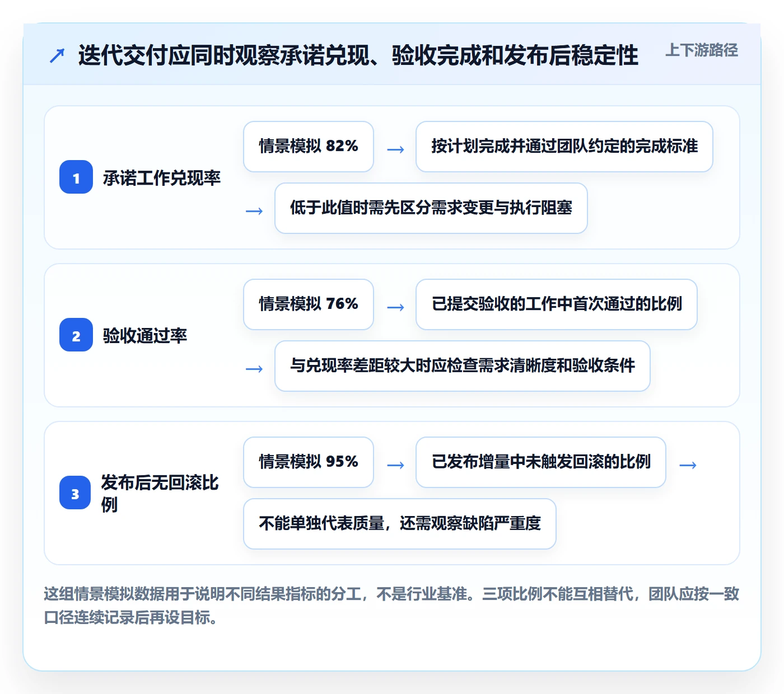784x694 pixels.
Task: Click the number 3 step badge
Action: (75, 493)
